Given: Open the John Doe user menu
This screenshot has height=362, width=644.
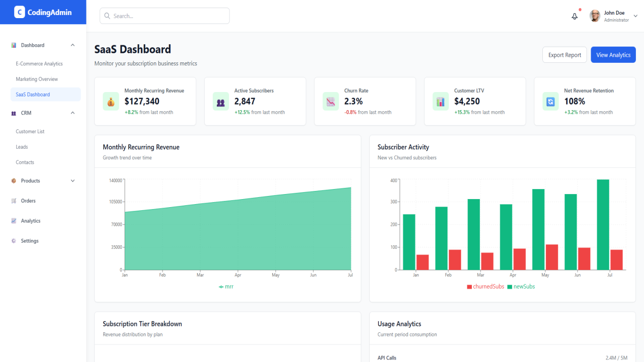Looking at the screenshot, I should [x=613, y=16].
